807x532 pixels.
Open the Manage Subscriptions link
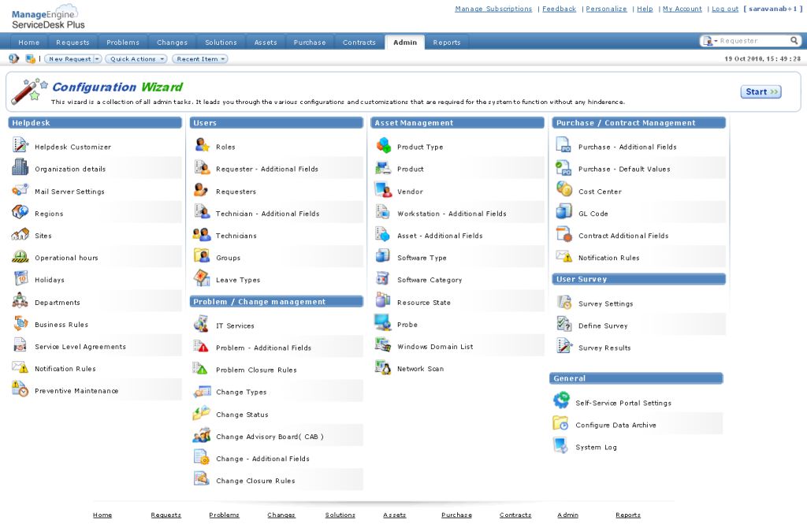(x=493, y=9)
